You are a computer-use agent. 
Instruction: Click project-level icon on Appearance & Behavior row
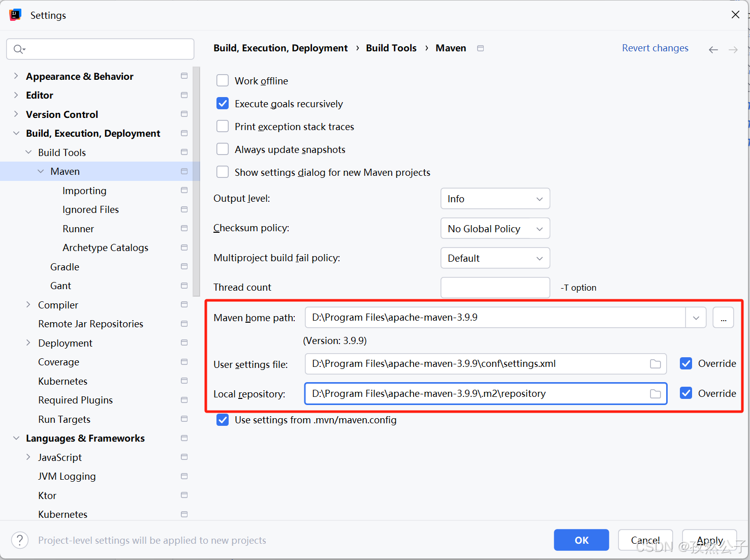tap(184, 76)
